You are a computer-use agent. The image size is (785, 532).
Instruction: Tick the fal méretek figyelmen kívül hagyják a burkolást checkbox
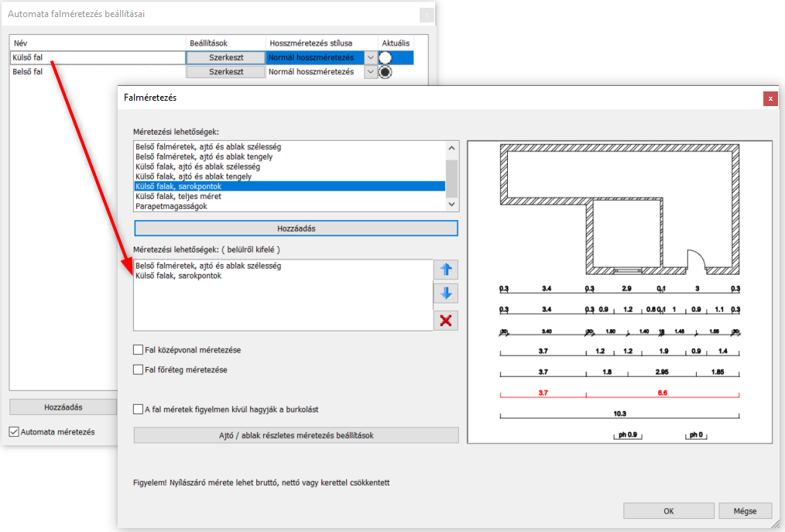coord(138,410)
